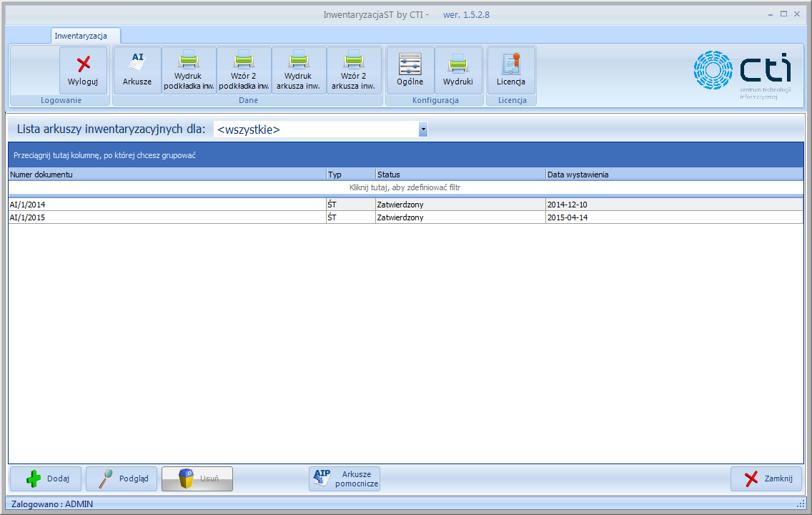Image resolution: width=812 pixels, height=515 pixels.
Task: Sort by Typ column header
Action: (351, 175)
